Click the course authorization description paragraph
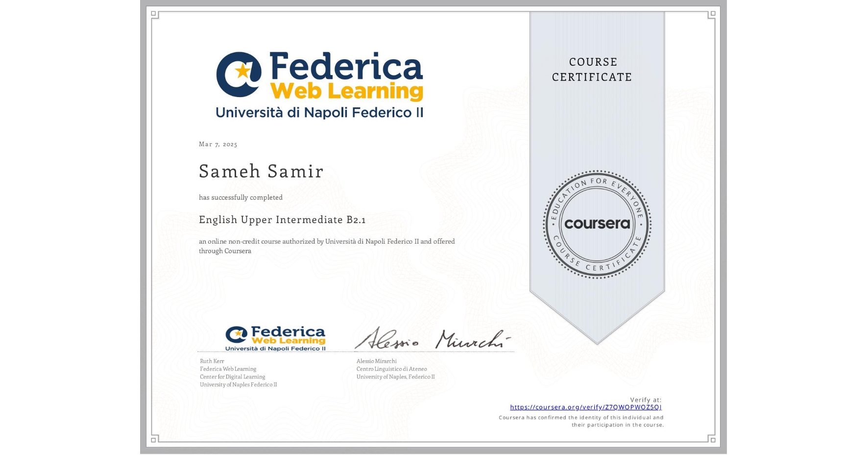 [x=326, y=246]
